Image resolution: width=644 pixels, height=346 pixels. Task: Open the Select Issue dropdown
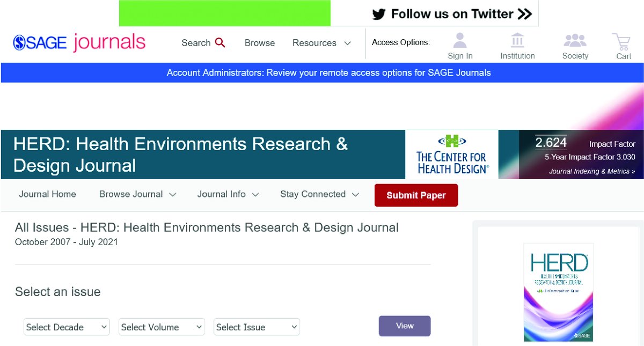pyautogui.click(x=256, y=327)
